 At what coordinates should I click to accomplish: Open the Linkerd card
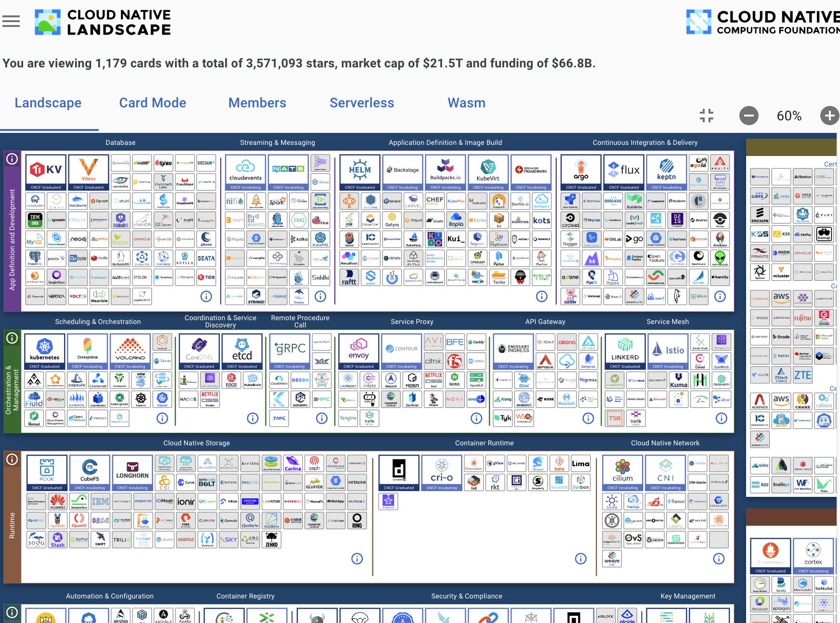point(625,351)
